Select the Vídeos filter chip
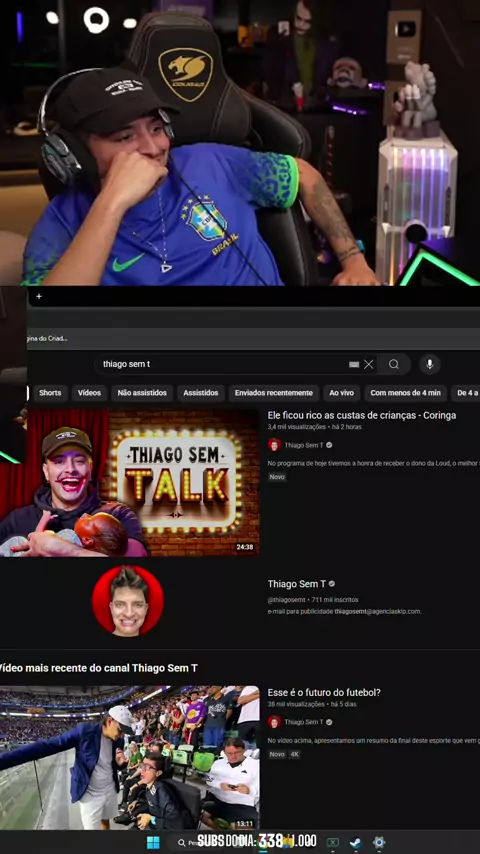This screenshot has height=854, width=480. [89, 393]
